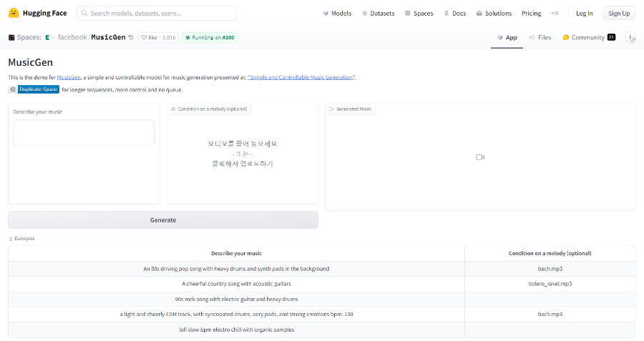Viewport: 644px width, 341px height.
Task: Open the Simple and Controllable Music Generation paper link
Action: click(x=301, y=77)
